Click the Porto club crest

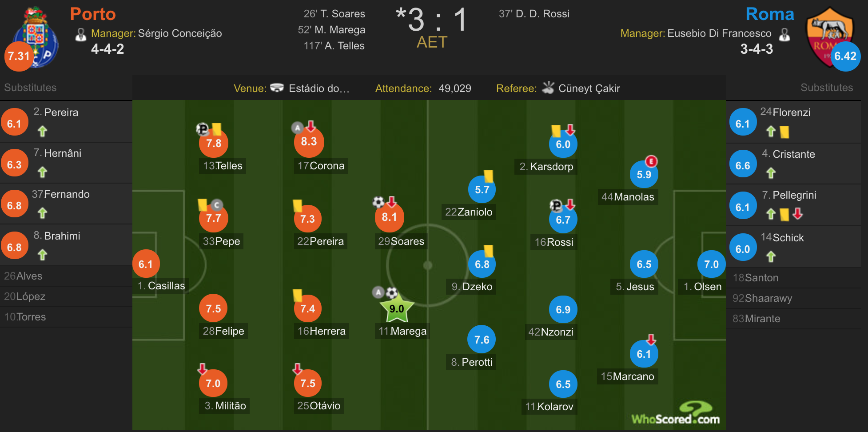(36, 37)
